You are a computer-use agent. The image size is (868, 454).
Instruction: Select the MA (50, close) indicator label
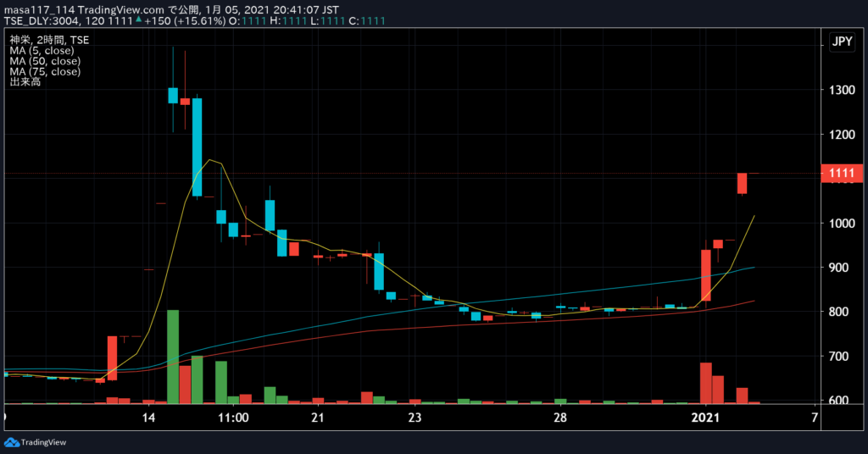pos(45,61)
